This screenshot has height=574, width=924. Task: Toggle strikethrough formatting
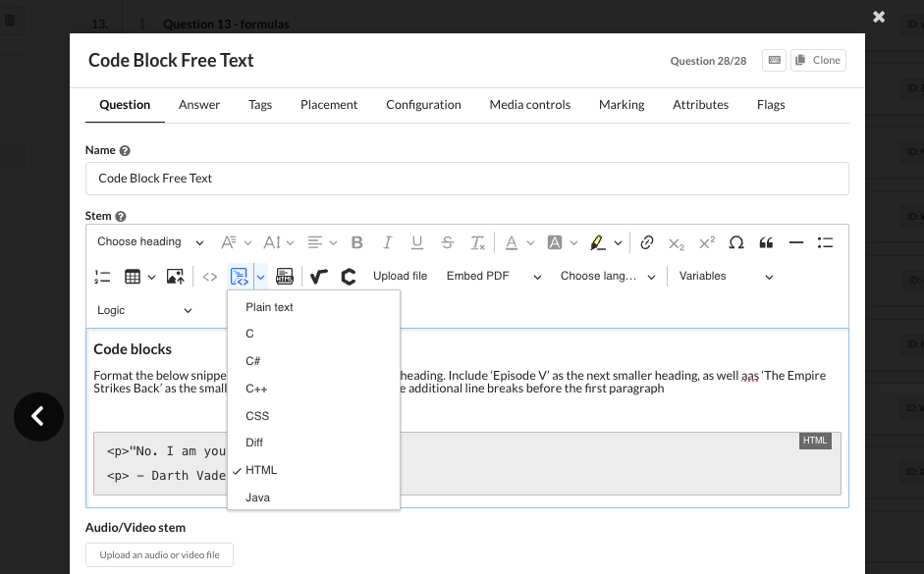[x=448, y=242]
